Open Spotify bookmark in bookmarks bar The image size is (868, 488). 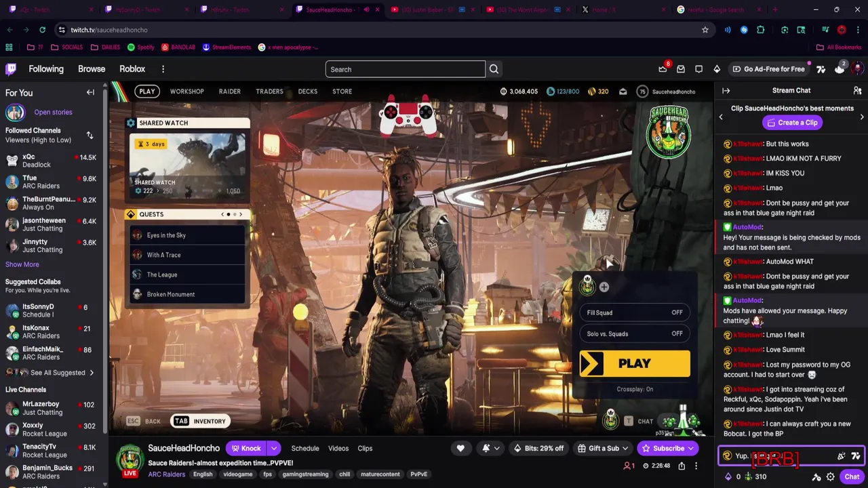(x=141, y=47)
